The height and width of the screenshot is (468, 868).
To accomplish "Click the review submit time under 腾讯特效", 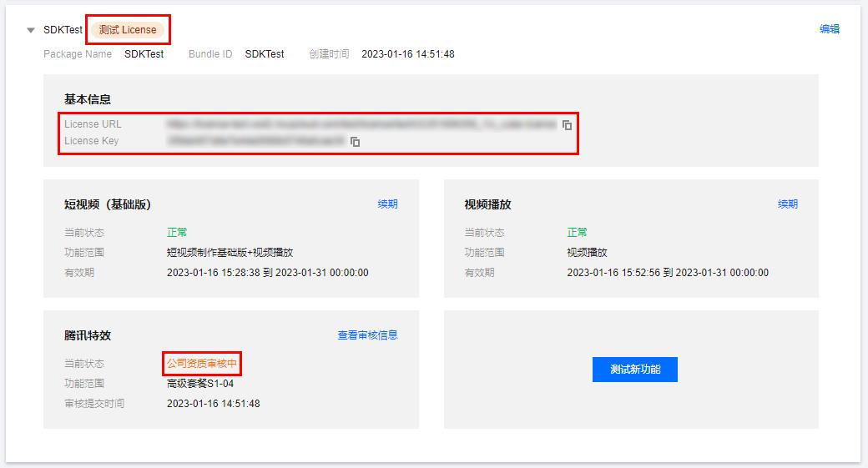I will [213, 404].
